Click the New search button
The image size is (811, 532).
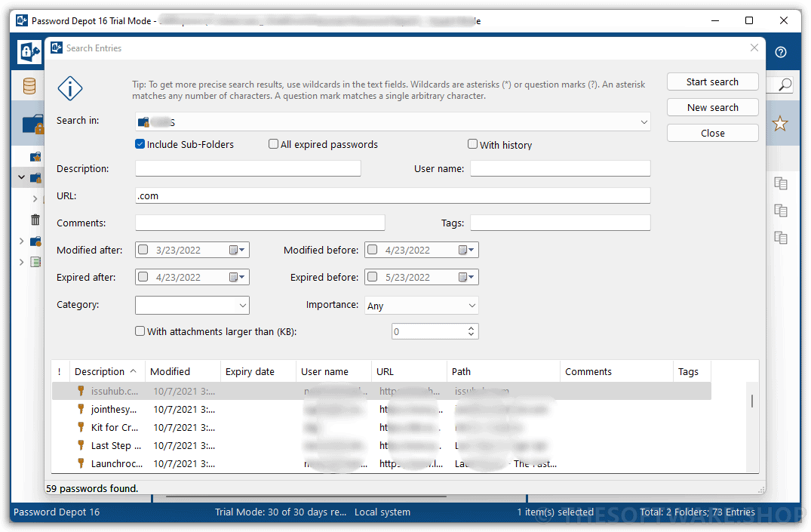click(712, 108)
